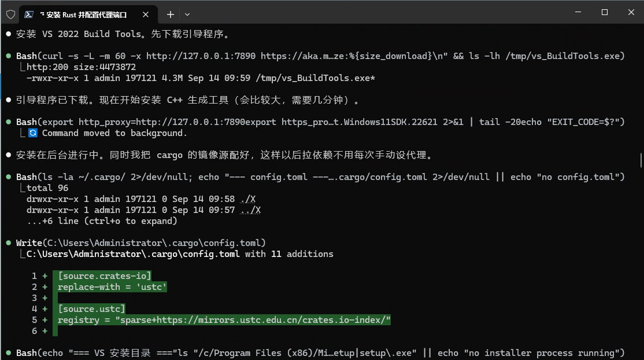Click the ./X directory entry

[247, 199]
